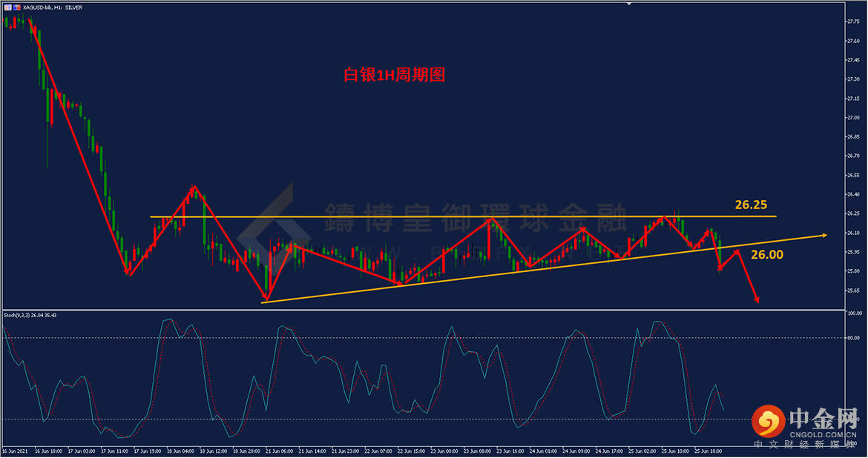Click the '17 Jun 19:00' time axis label
The height and width of the screenshot is (458, 868).
(147, 451)
